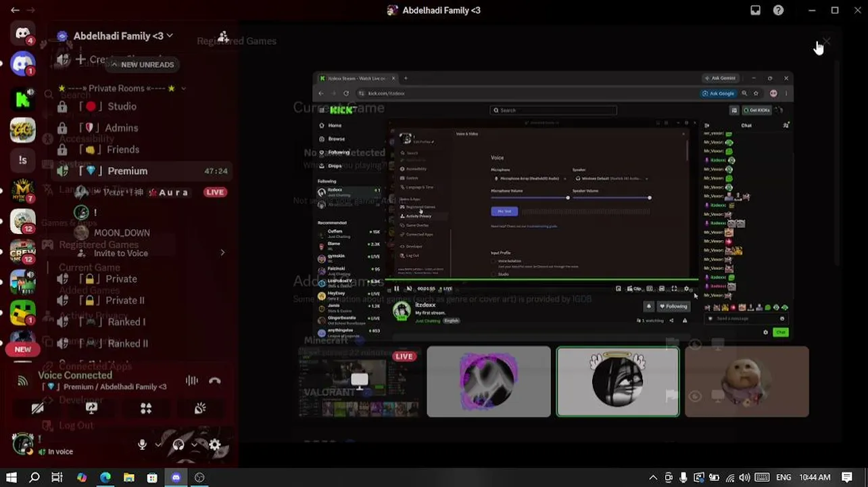Join the Ranked I voice channel
The image size is (868, 487).
(142, 322)
